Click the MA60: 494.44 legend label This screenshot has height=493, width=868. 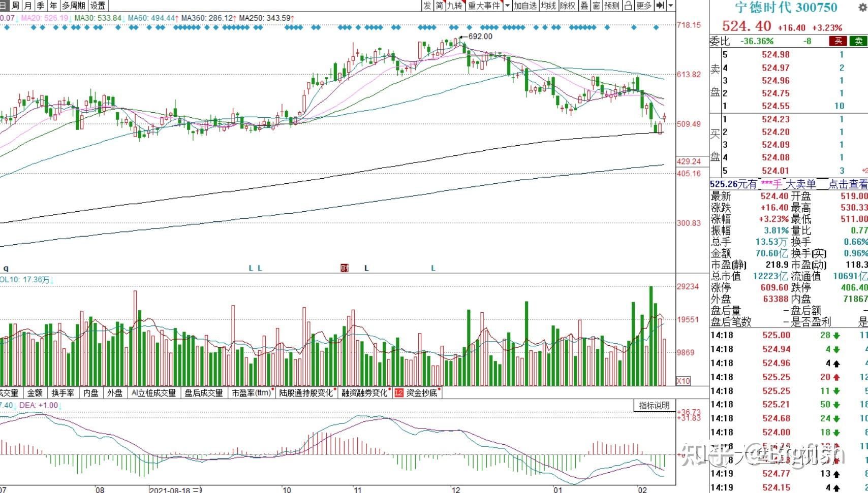point(151,18)
